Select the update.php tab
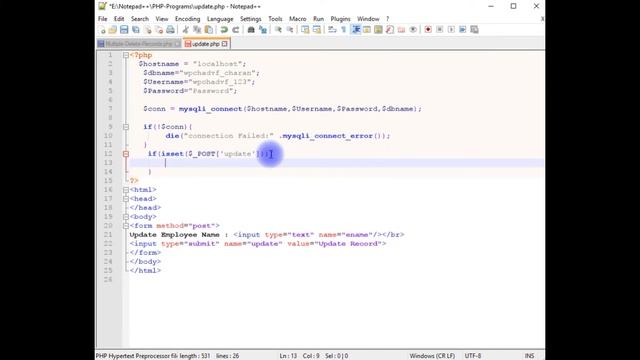 [x=205, y=44]
